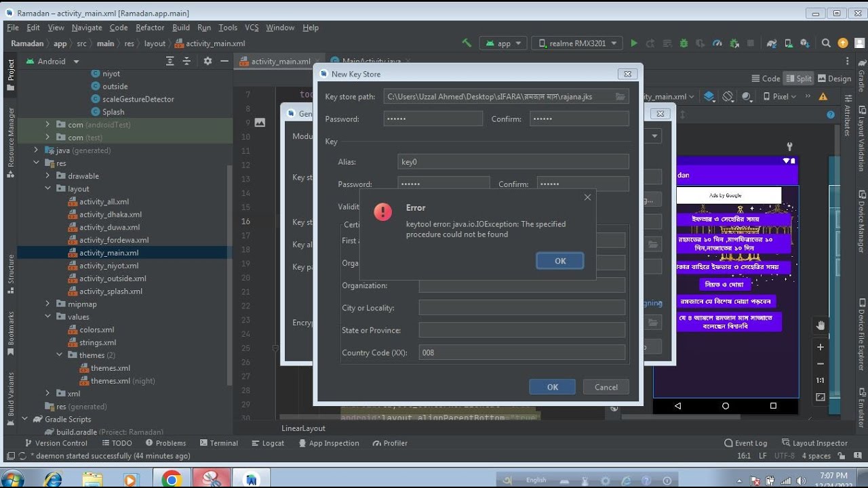
Task: Collapse the res folder
Action: pyautogui.click(x=36, y=163)
